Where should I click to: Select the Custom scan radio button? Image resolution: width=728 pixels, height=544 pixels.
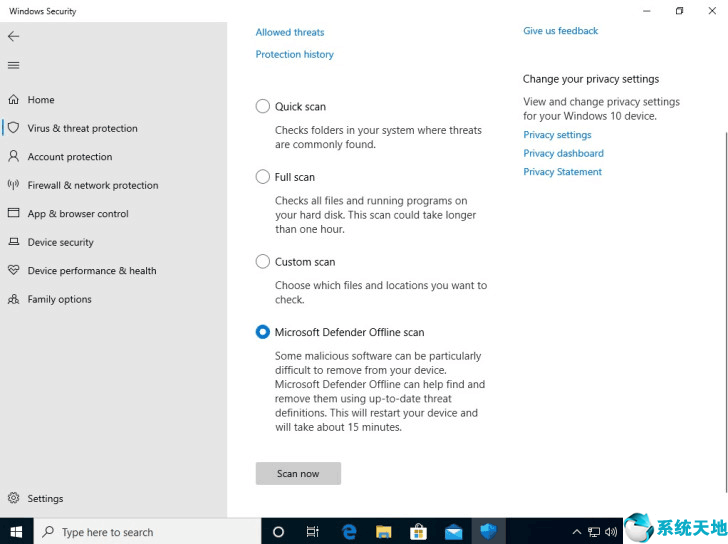coord(262,261)
